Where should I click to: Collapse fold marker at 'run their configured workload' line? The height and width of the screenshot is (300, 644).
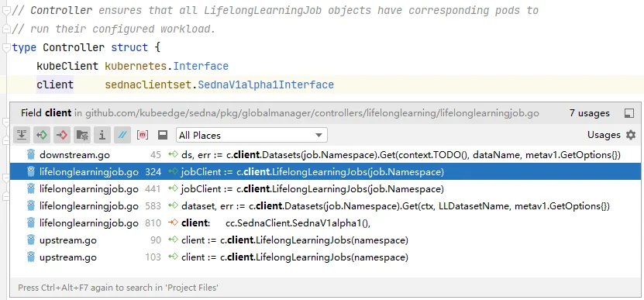click(5, 29)
